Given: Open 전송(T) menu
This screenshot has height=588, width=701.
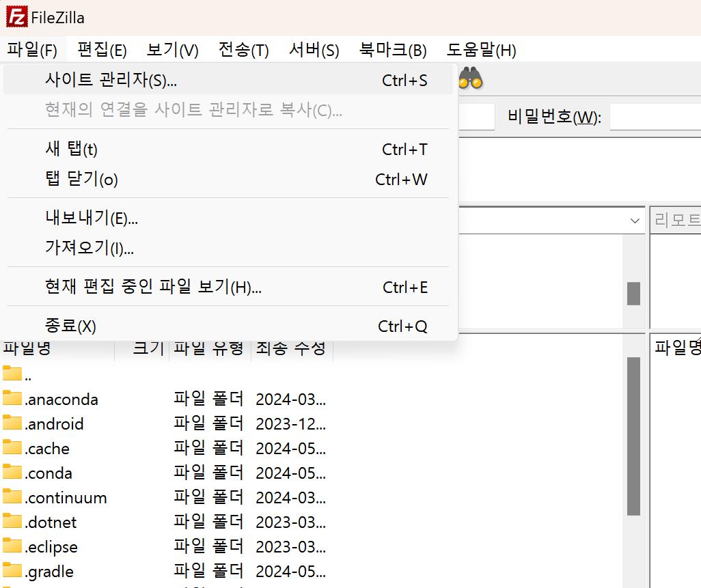Looking at the screenshot, I should pyautogui.click(x=243, y=50).
